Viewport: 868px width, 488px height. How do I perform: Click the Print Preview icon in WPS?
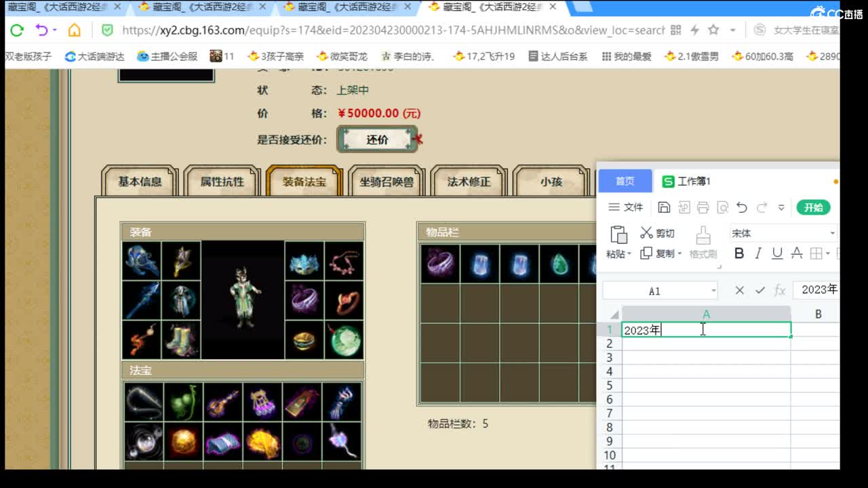pos(722,207)
